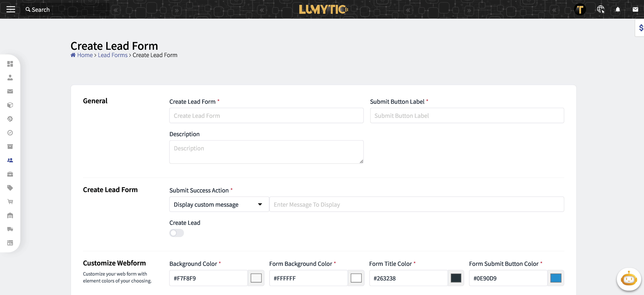Click the tag sidebar icon
644x295 pixels.
tap(10, 188)
